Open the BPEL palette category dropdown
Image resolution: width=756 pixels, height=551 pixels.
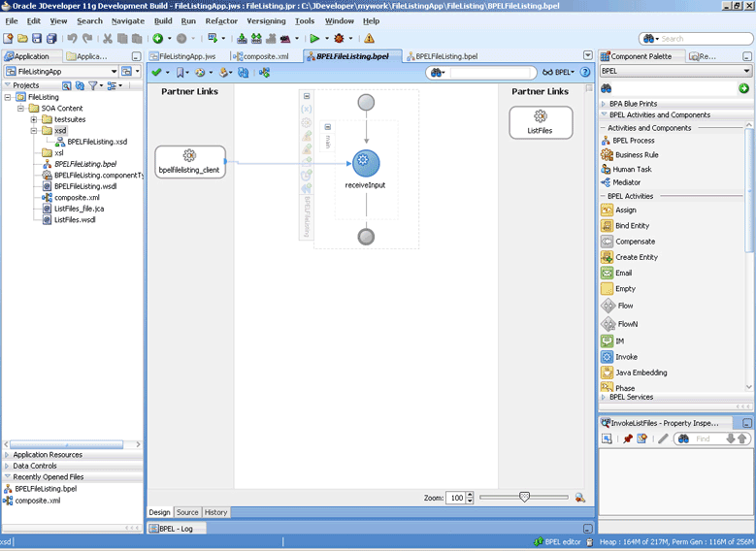click(746, 71)
